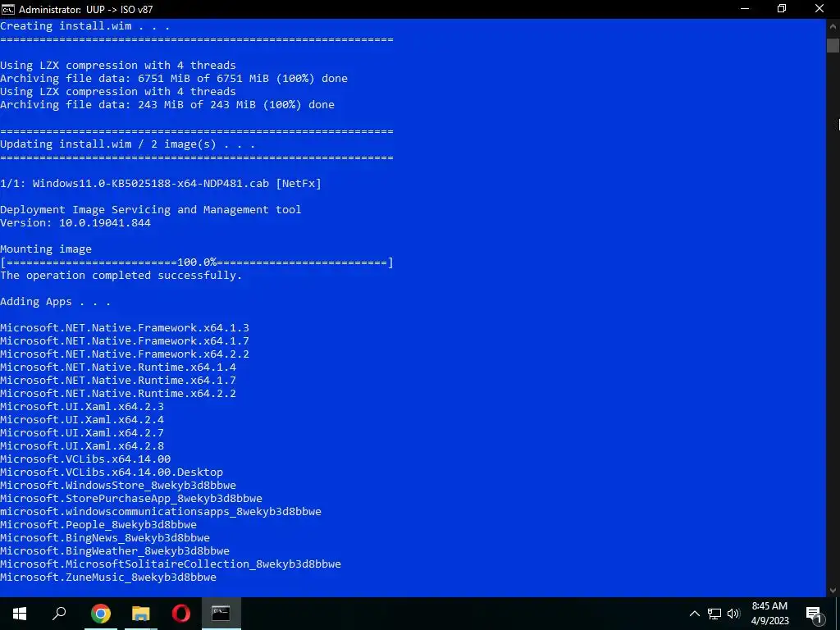840x630 pixels.
Task: Click 'Version: 10.0.19041.844' text
Action: click(75, 223)
